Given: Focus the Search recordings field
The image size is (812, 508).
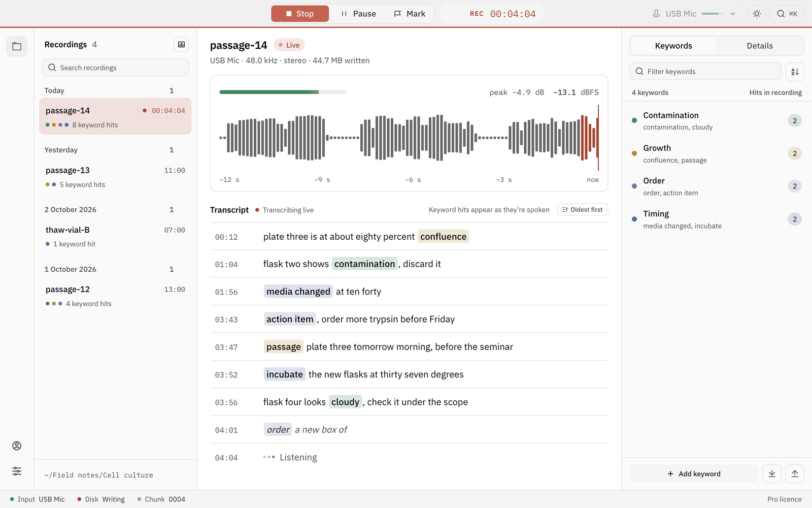Looking at the screenshot, I should [x=116, y=68].
